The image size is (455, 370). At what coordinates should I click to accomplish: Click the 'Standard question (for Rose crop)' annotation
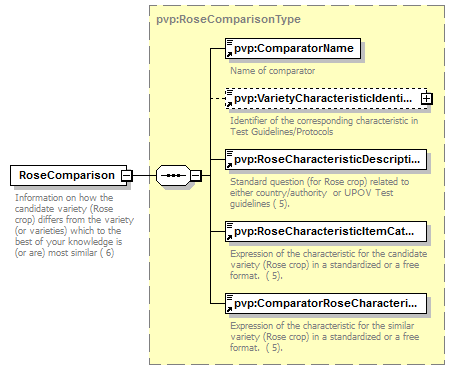(x=319, y=193)
